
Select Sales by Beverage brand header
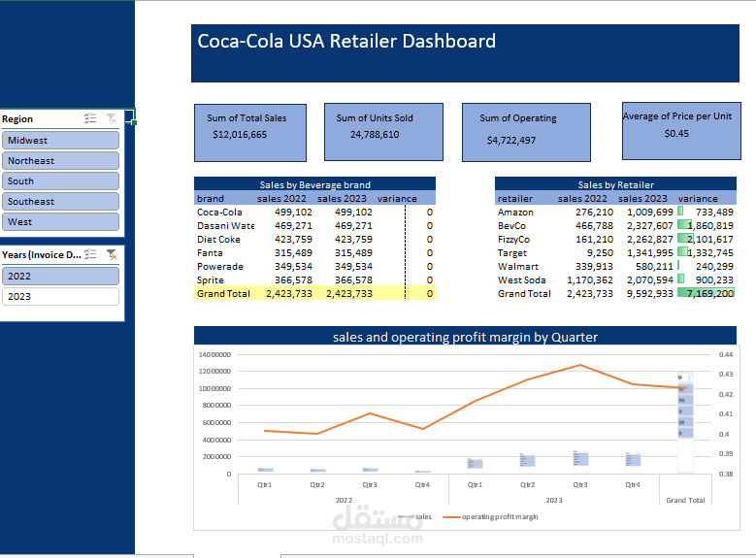(314, 184)
